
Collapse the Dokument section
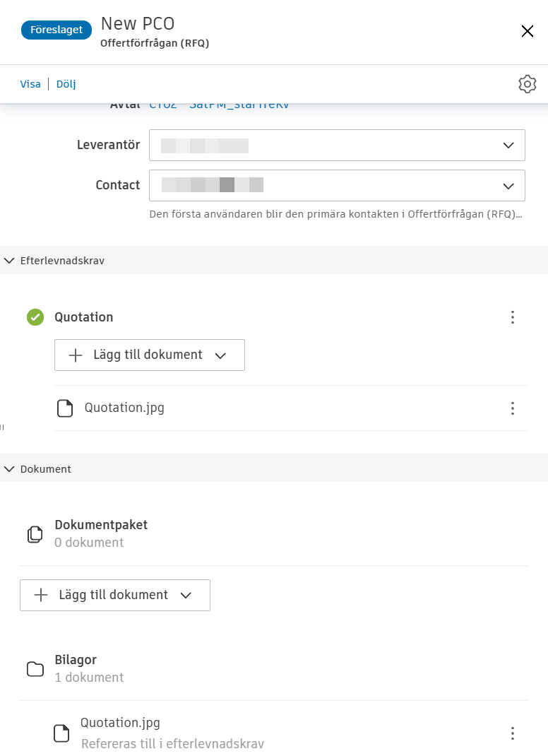(9, 468)
